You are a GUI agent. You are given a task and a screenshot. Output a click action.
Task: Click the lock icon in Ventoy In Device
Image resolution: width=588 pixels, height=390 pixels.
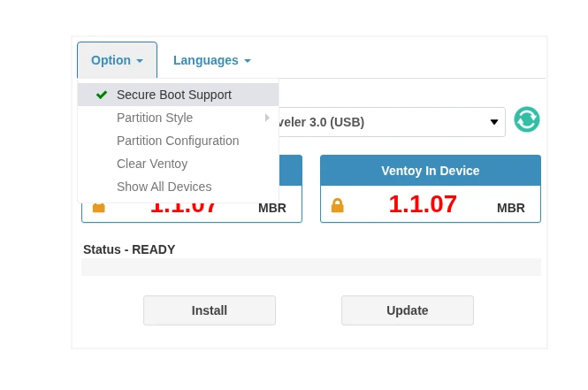[337, 205]
